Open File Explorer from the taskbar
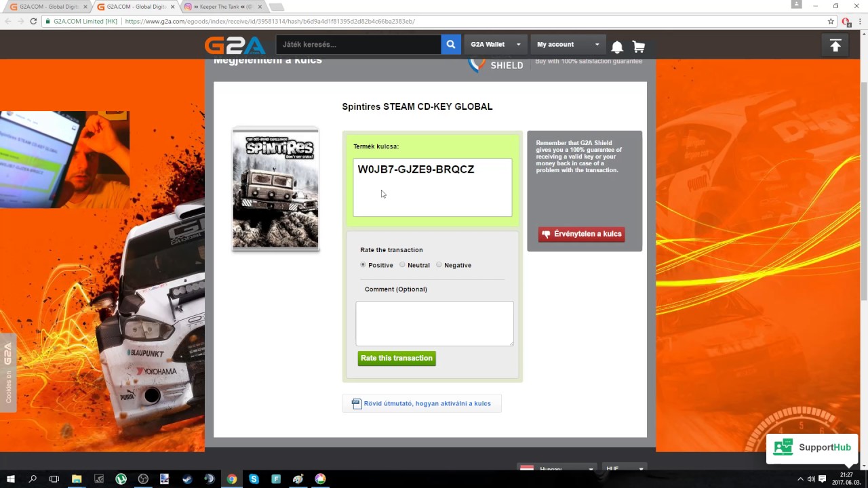Image resolution: width=868 pixels, height=488 pixels. (77, 479)
